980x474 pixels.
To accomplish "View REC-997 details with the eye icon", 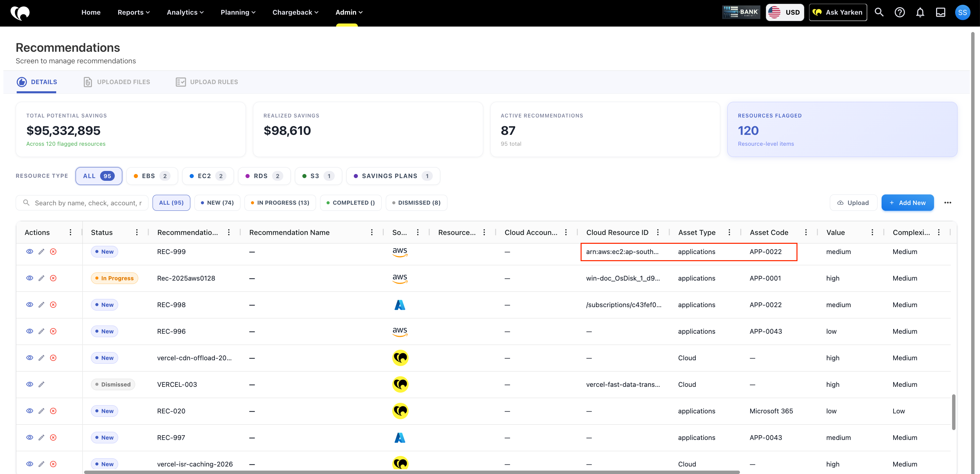I will [30, 438].
